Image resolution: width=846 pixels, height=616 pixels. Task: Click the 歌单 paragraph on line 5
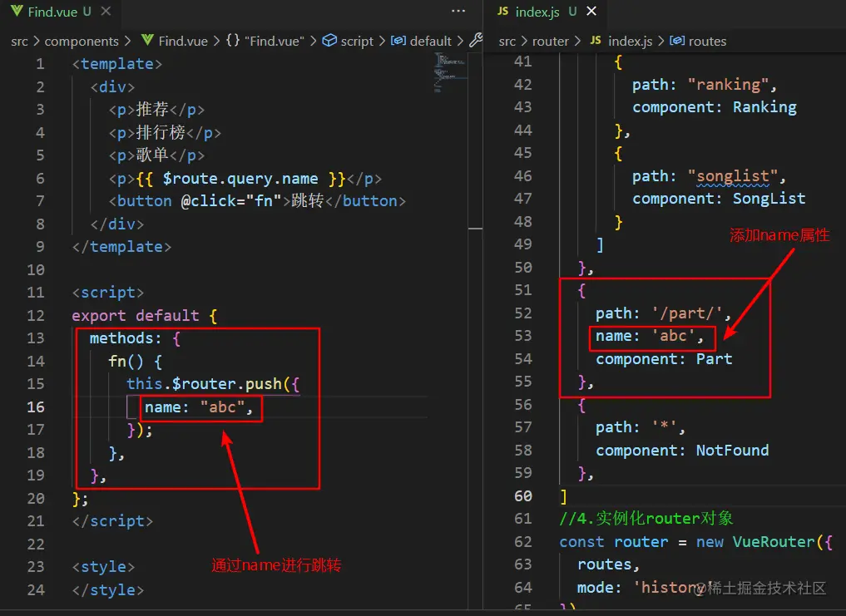156,155
